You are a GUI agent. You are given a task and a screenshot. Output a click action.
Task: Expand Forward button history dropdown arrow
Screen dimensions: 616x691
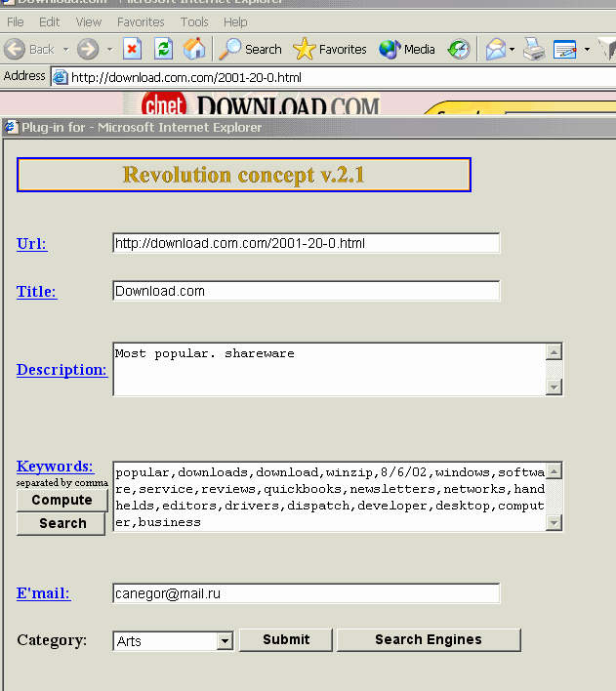(109, 50)
